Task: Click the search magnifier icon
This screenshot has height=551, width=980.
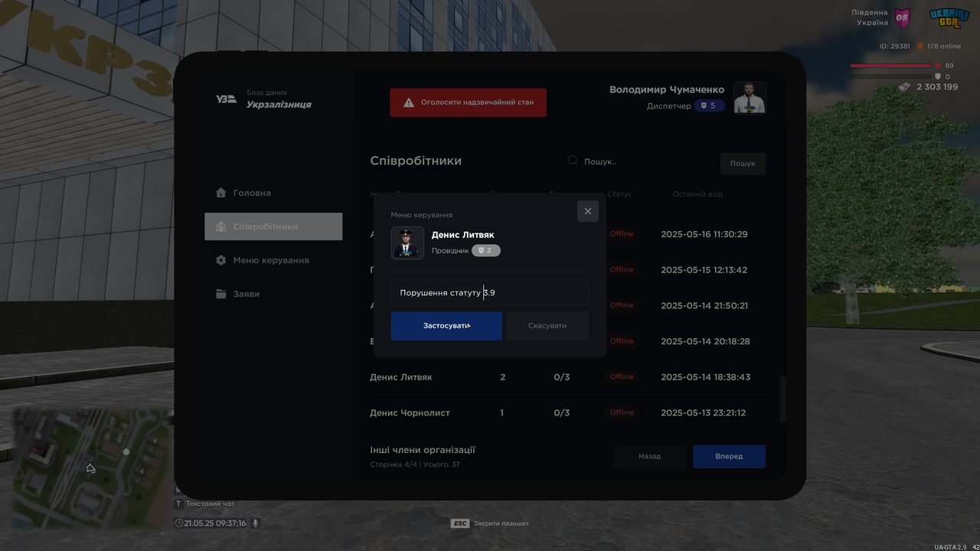Action: (573, 161)
